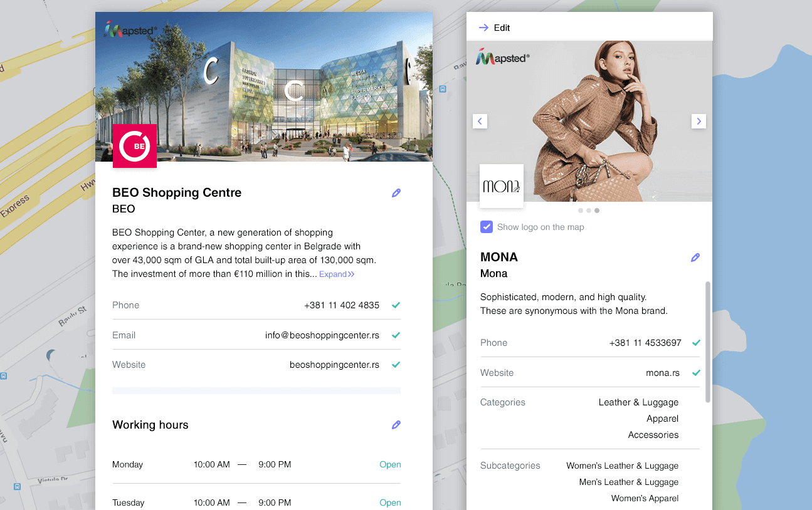Click Mapsted logo on MONA photo
Viewport: 812px width, 510px height.
click(503, 57)
